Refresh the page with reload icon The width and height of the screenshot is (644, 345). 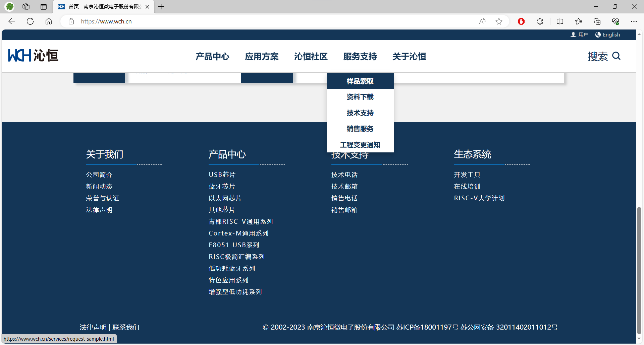(x=30, y=21)
